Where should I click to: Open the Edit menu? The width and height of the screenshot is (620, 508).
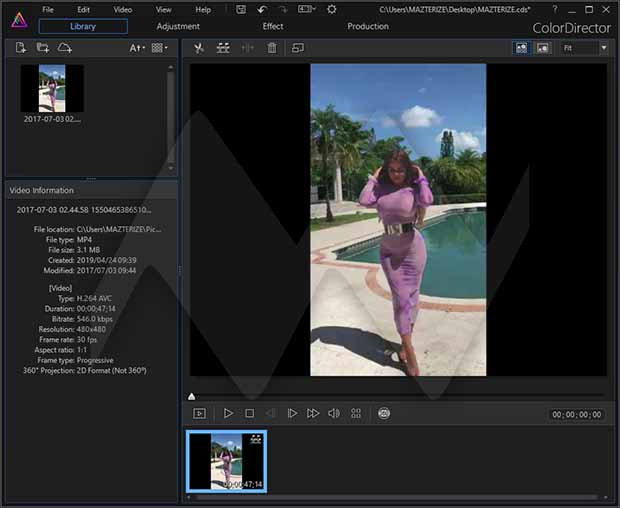[83, 9]
